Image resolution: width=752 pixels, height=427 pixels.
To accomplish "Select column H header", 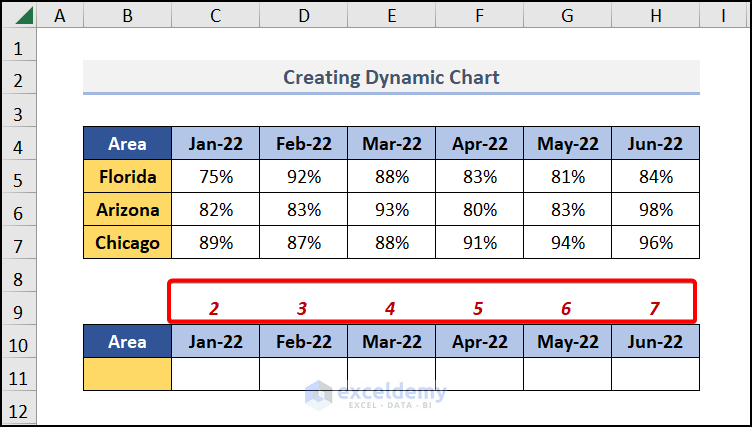I will 655,16.
